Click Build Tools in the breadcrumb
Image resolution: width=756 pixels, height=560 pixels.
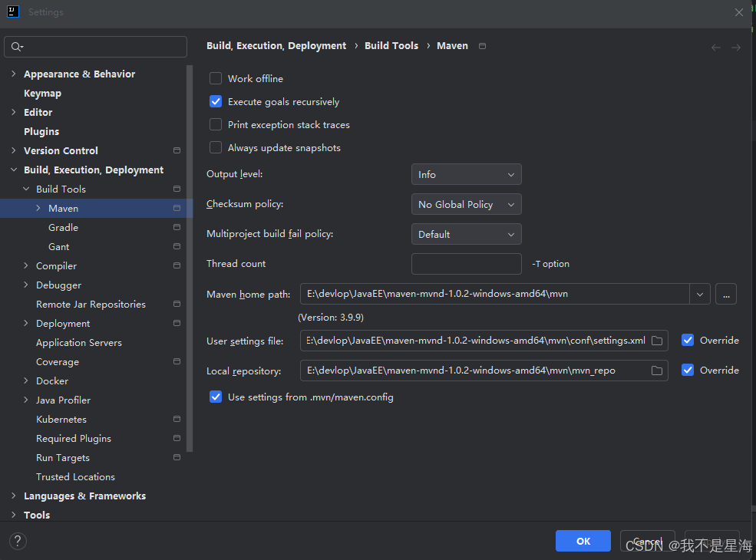click(x=391, y=46)
